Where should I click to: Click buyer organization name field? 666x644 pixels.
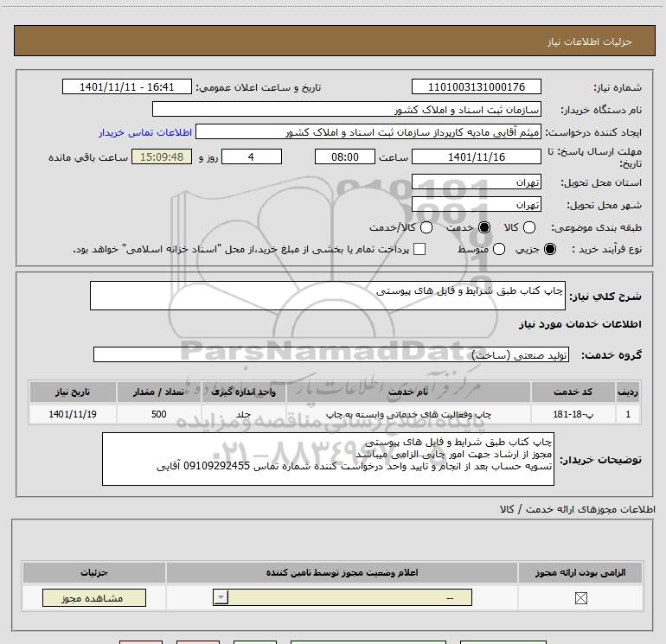click(347, 110)
